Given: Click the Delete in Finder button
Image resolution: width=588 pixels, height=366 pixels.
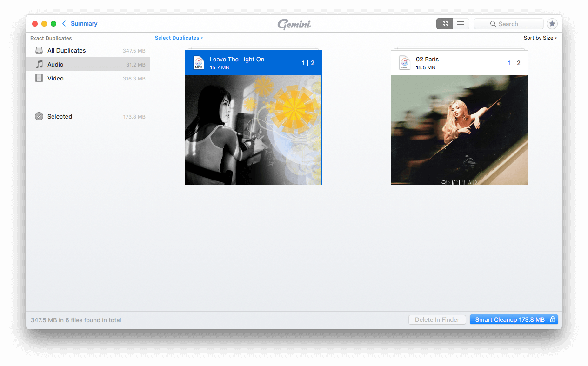Looking at the screenshot, I should click(x=437, y=319).
